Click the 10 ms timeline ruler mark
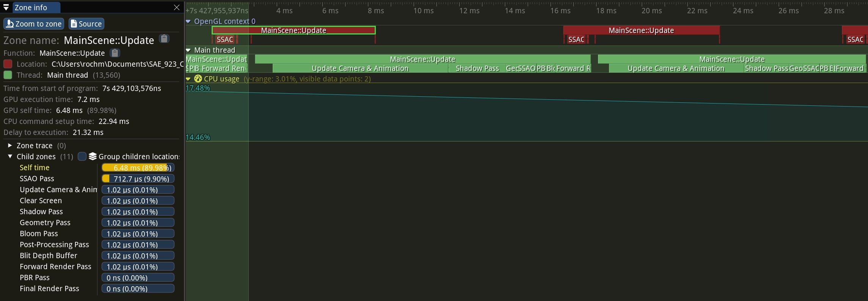The width and height of the screenshot is (868, 301). coord(423,11)
